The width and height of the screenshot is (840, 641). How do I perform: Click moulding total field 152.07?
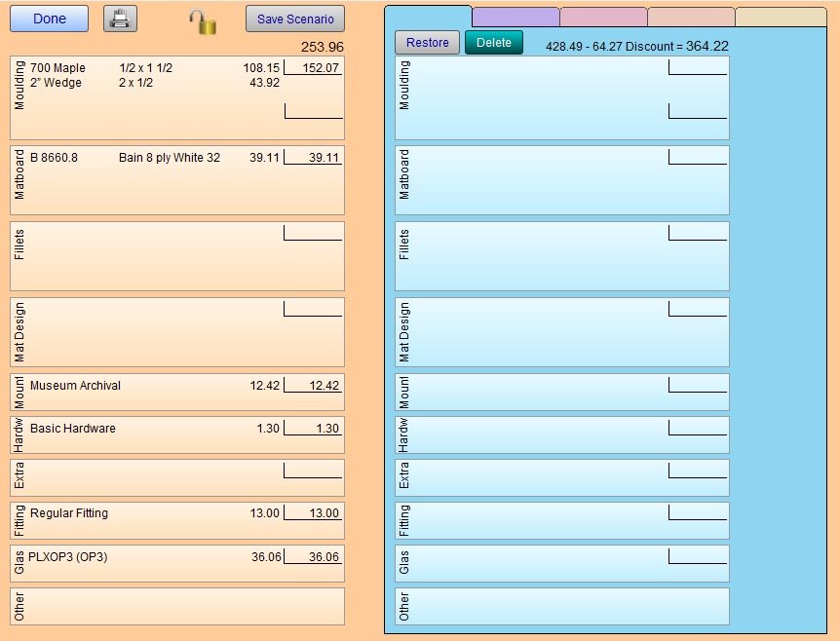[313, 68]
